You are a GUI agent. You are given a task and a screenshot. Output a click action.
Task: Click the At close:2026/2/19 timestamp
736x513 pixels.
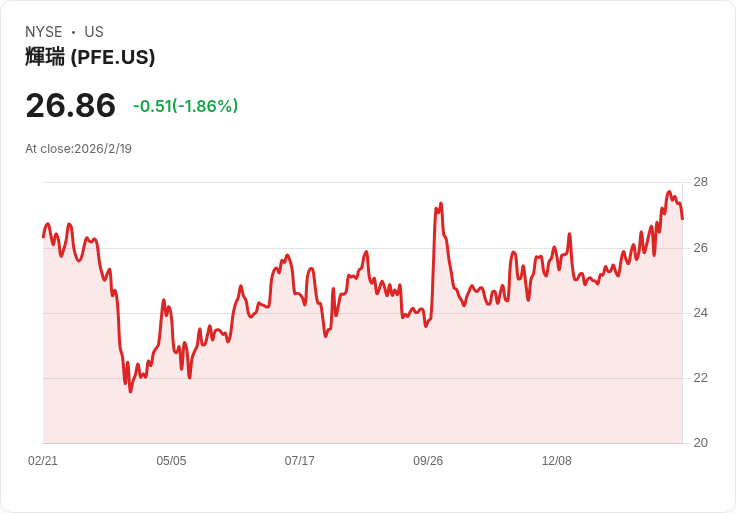click(78, 149)
